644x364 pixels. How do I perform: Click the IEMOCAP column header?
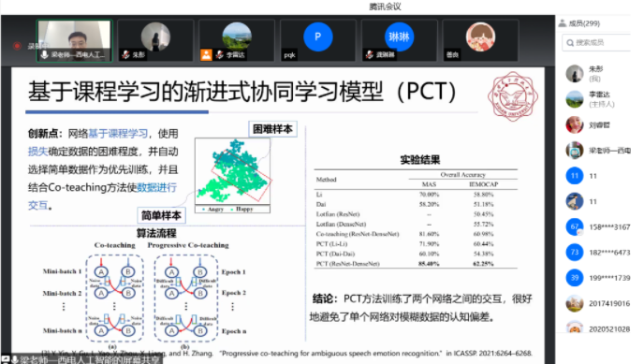click(484, 184)
